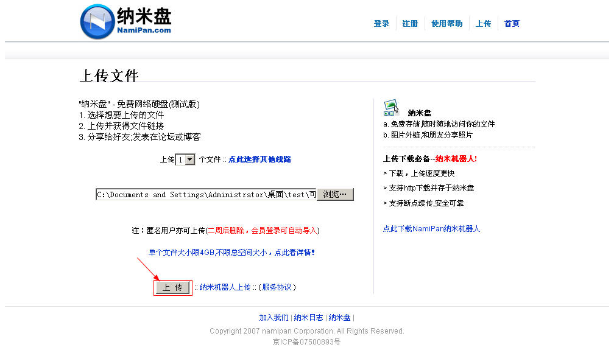Viewport: 614px width, 364px height.
Task: Open the 注册 register nav link
Action: coord(410,24)
